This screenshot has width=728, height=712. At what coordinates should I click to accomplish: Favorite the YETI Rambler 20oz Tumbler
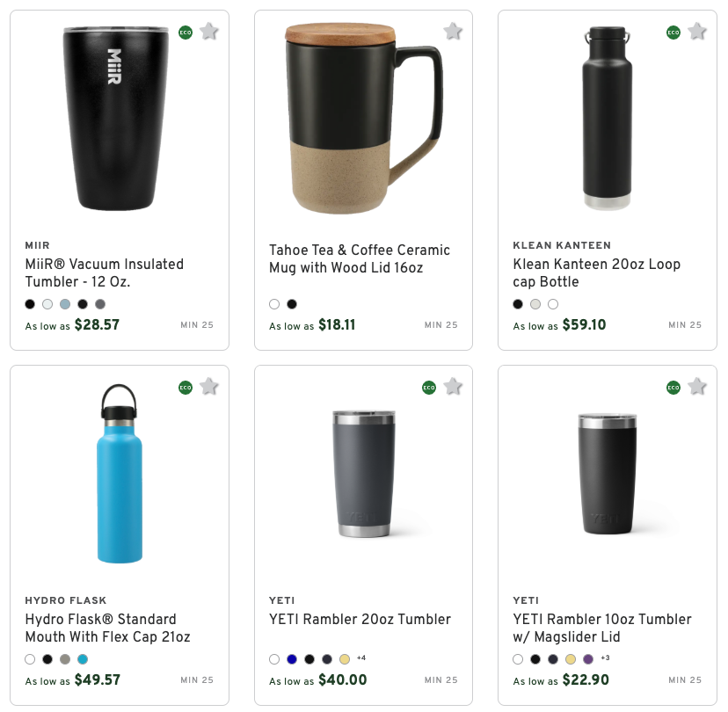(x=452, y=387)
